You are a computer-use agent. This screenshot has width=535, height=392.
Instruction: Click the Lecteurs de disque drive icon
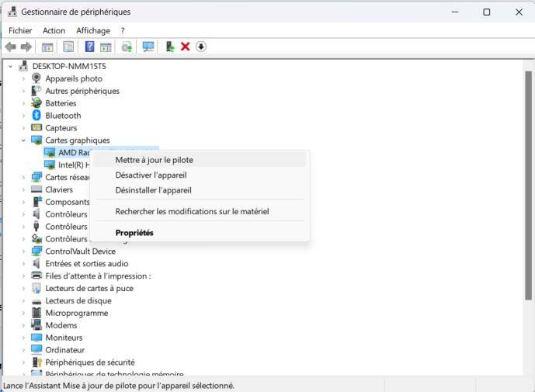[x=36, y=301]
